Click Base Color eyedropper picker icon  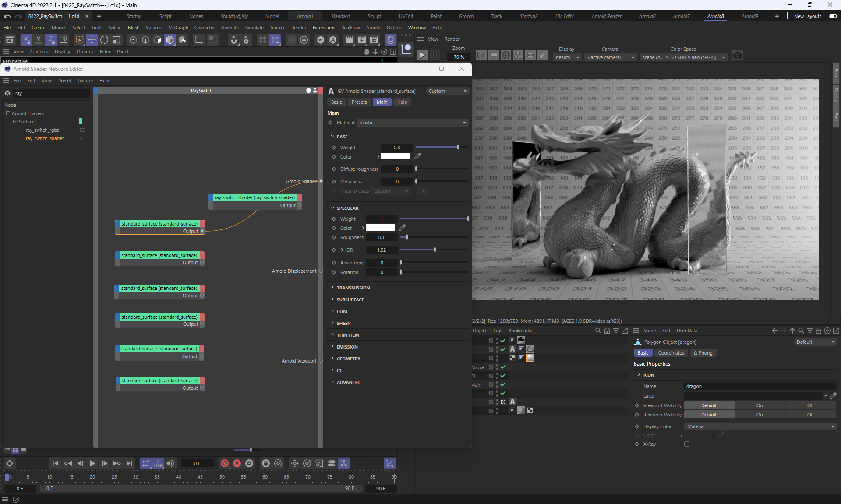pyautogui.click(x=417, y=156)
